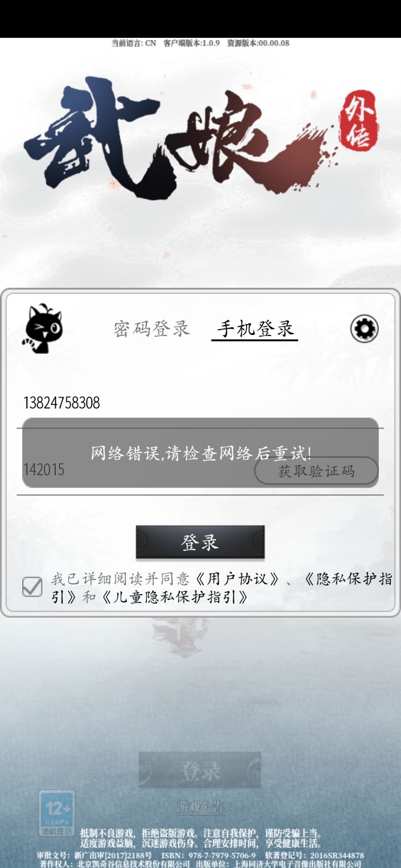This screenshot has height=868, width=401.
Task: Tap the 当前语言: CN label
Action: click(x=134, y=43)
